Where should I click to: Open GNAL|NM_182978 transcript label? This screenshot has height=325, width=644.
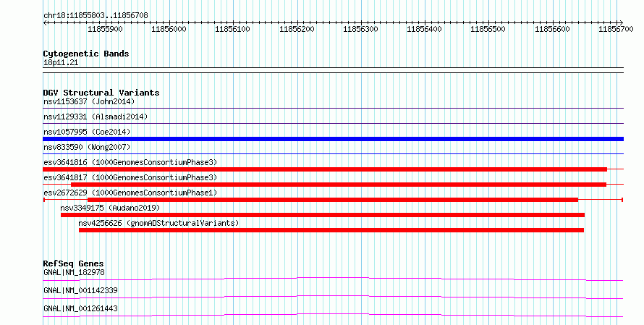74,272
